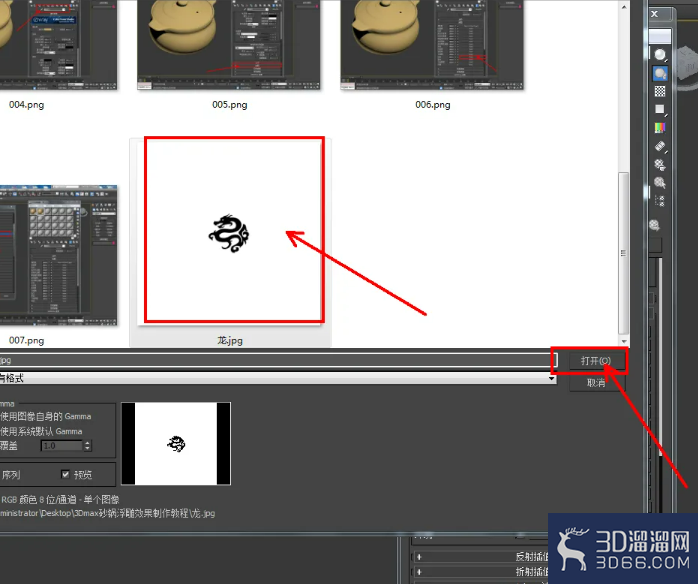Click the 龙.jpg file name label
The width and height of the screenshot is (698, 584).
coord(230,341)
